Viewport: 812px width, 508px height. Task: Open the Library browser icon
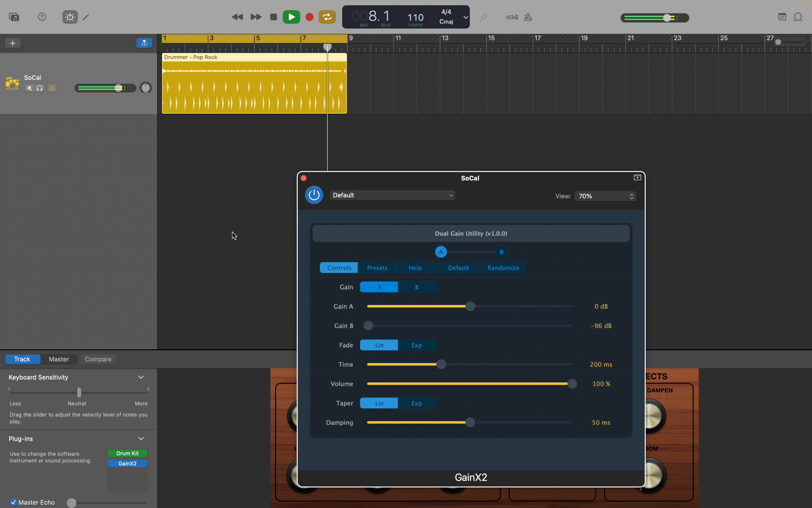[x=14, y=17]
